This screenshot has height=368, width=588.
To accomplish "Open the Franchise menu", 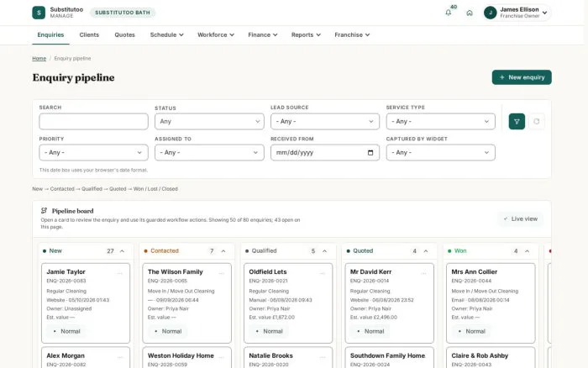I will [x=352, y=35].
